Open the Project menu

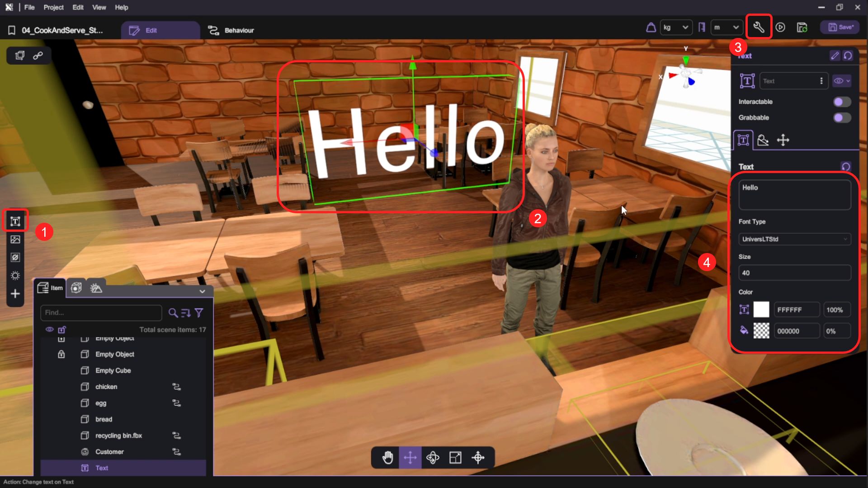coord(53,7)
